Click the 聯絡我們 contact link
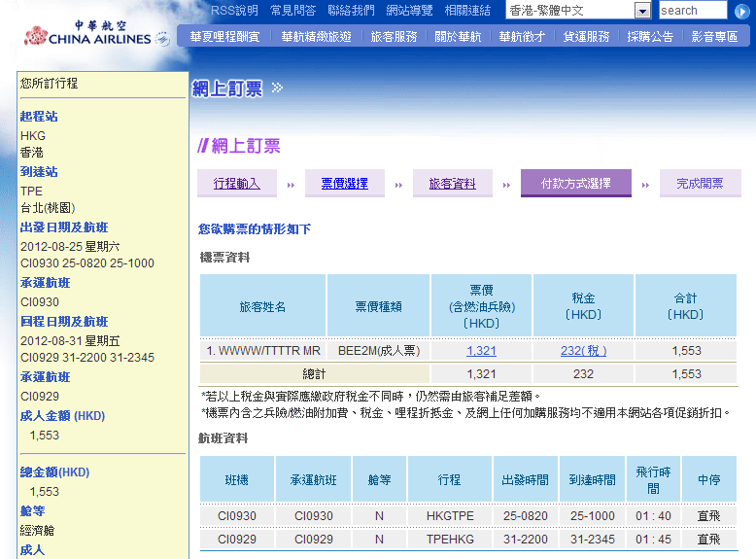756x559 pixels. pos(351,11)
